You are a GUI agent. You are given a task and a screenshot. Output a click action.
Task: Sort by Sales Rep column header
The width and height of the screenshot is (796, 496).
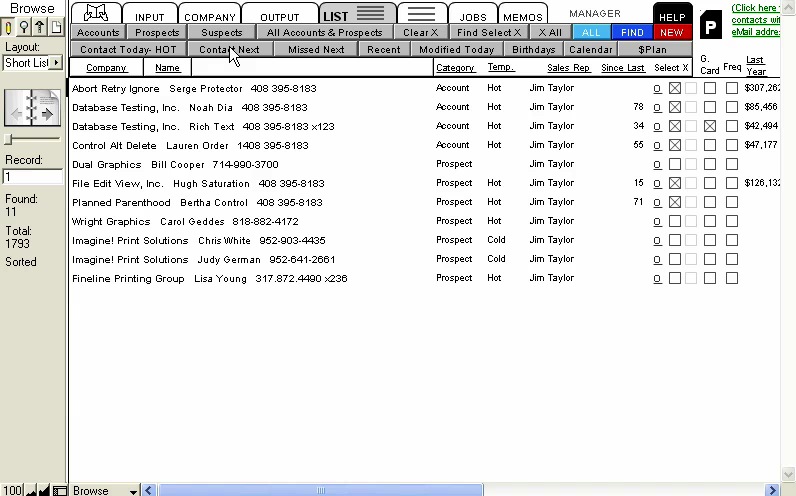(x=568, y=68)
